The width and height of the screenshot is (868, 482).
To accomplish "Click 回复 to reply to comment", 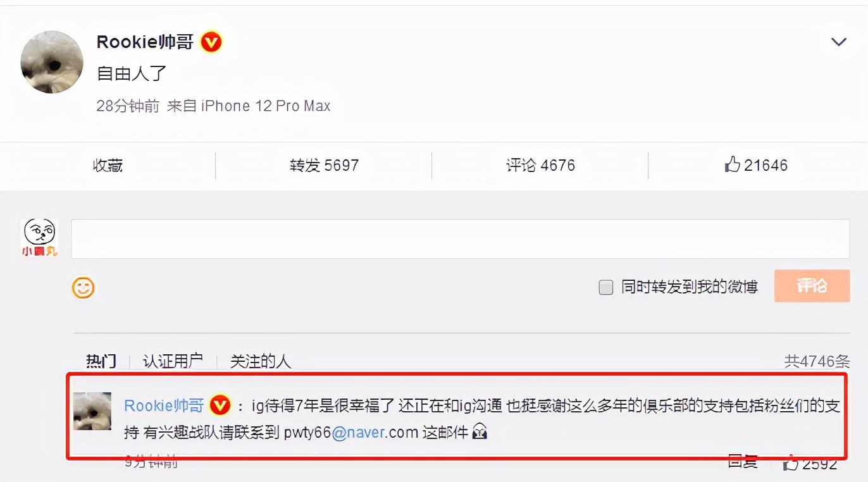I will (742, 461).
